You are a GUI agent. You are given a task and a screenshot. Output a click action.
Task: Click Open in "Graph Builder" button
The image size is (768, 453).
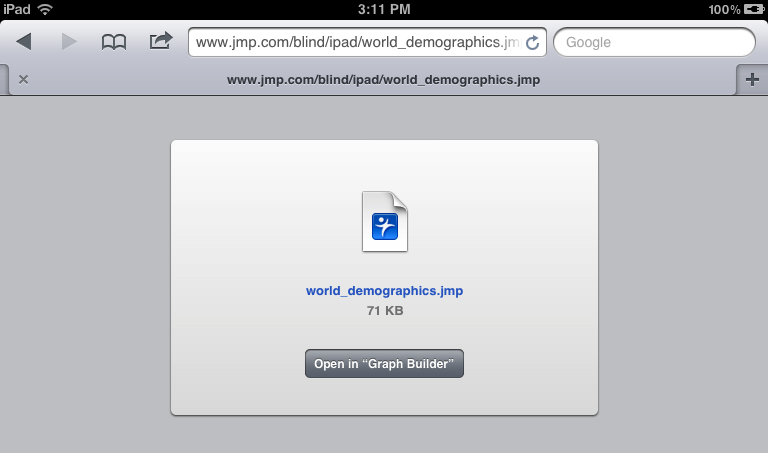[x=384, y=363]
